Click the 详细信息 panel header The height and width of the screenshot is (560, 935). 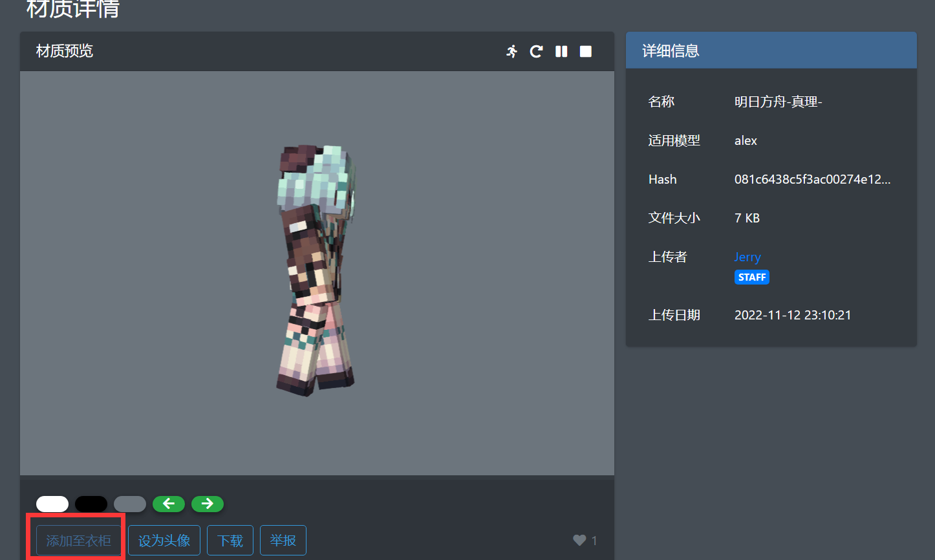click(x=771, y=51)
